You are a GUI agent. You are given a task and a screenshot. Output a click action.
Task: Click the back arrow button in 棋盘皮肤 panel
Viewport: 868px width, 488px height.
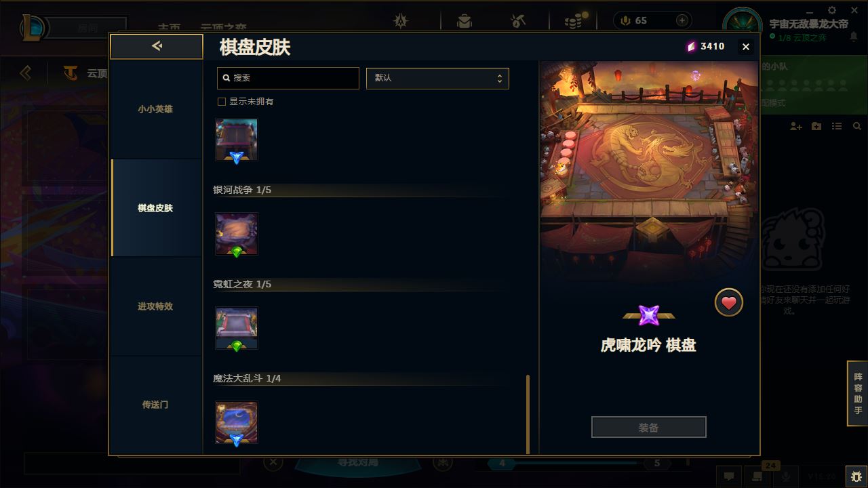157,46
